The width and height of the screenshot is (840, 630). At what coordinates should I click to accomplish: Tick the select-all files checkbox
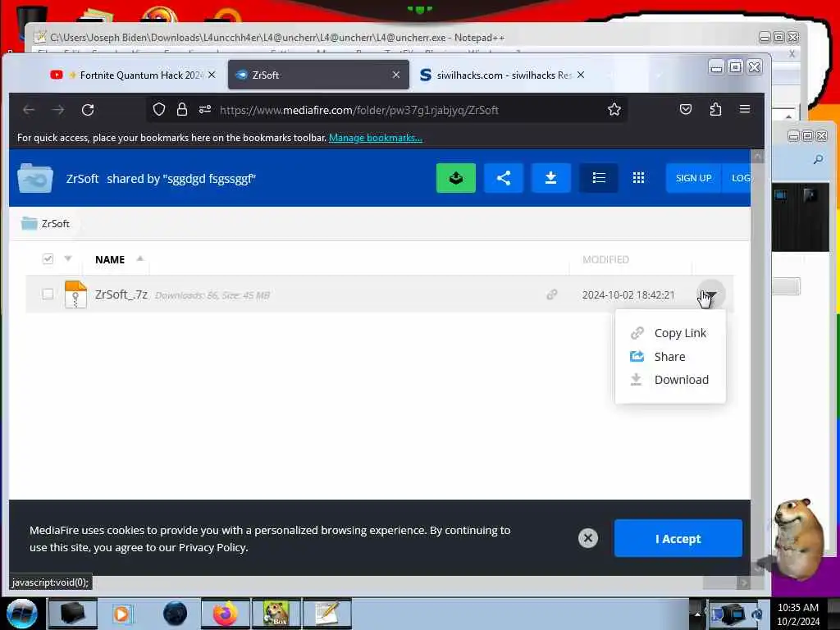tap(48, 259)
